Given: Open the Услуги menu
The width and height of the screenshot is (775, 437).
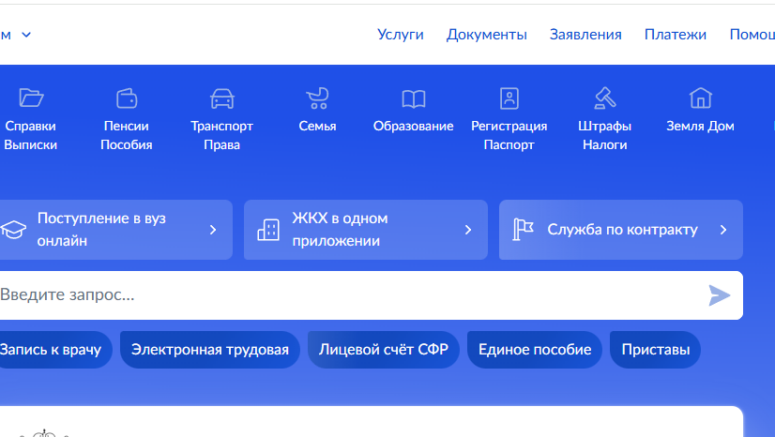Looking at the screenshot, I should (x=400, y=35).
